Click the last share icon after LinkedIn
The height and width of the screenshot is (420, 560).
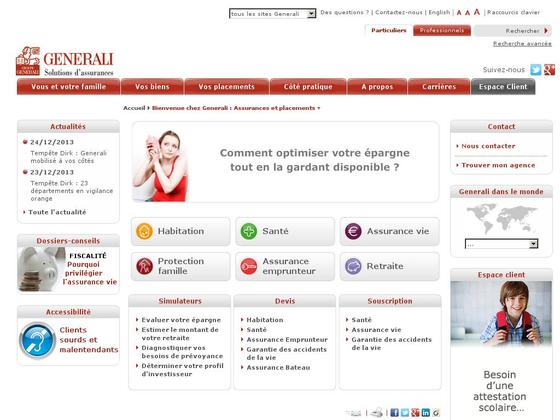click(x=436, y=412)
